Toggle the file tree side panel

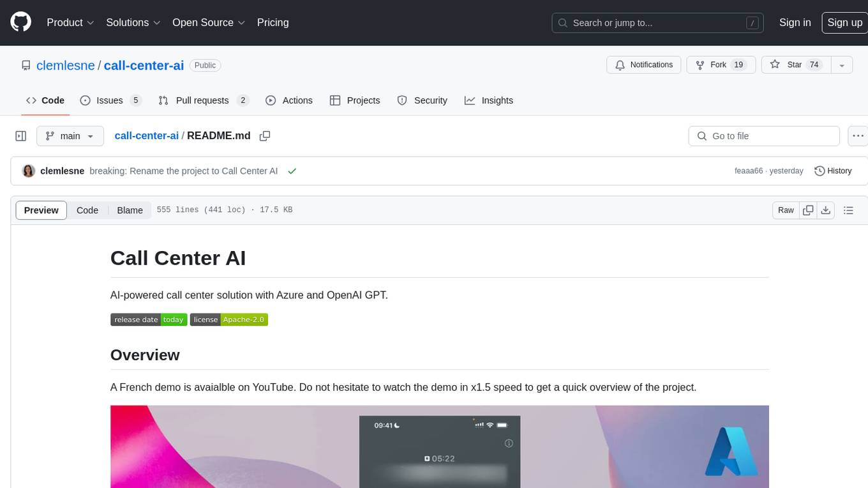(21, 136)
